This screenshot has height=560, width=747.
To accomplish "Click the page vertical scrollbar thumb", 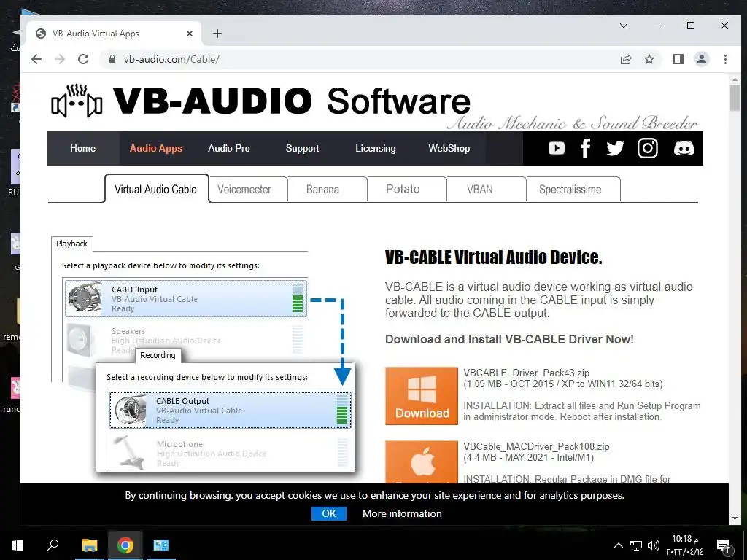I will tap(735, 99).
